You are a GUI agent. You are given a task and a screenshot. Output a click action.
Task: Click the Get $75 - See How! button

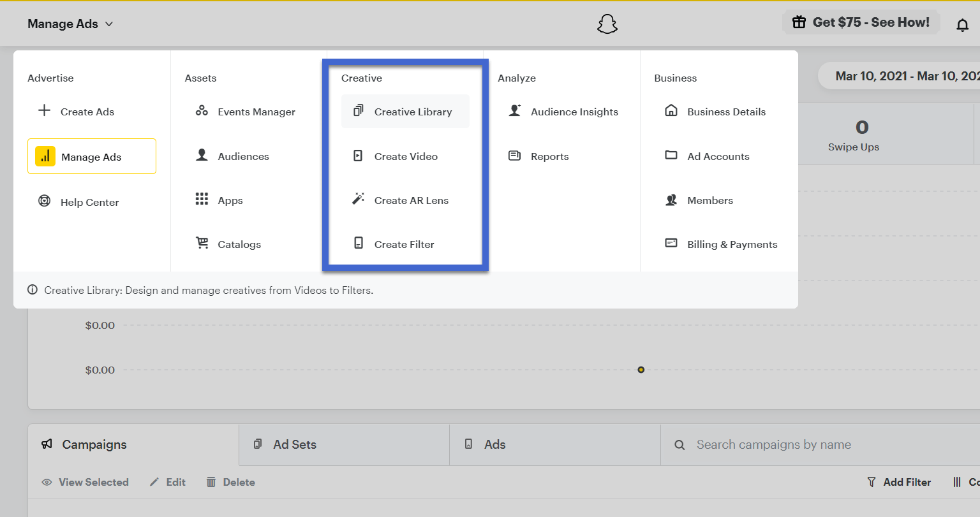click(861, 22)
